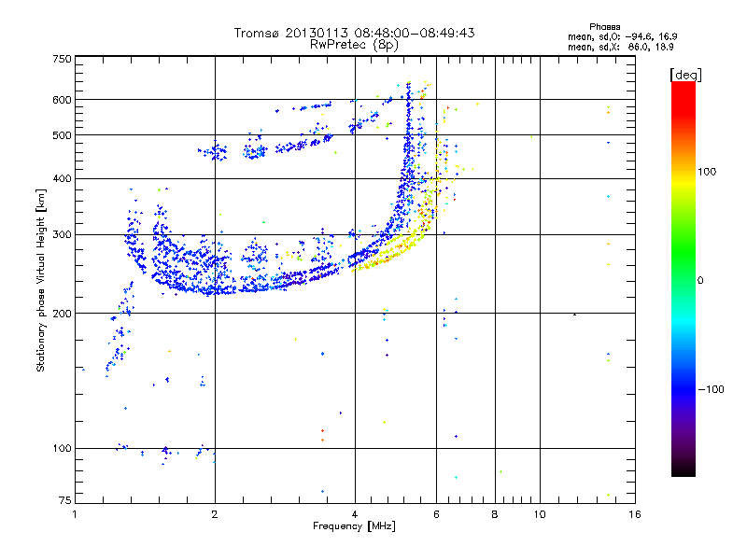Click the y-axis '500' tick label
This screenshot has width=747, height=560.
[62, 135]
